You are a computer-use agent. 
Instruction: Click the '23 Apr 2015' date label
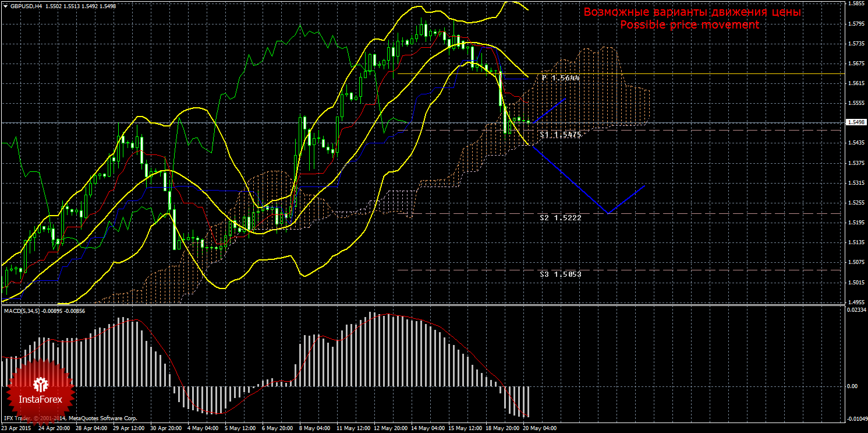(x=17, y=429)
